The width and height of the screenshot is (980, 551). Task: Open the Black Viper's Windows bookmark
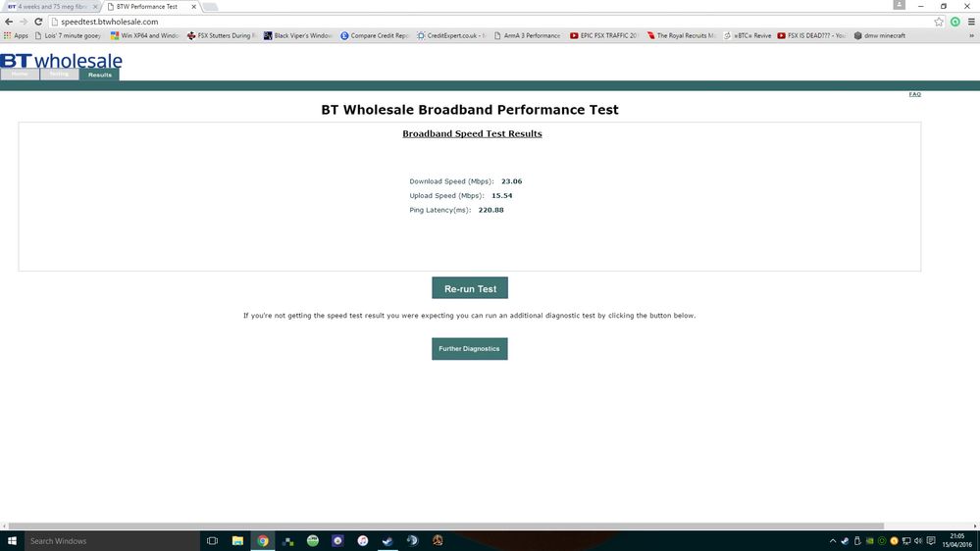(297, 35)
